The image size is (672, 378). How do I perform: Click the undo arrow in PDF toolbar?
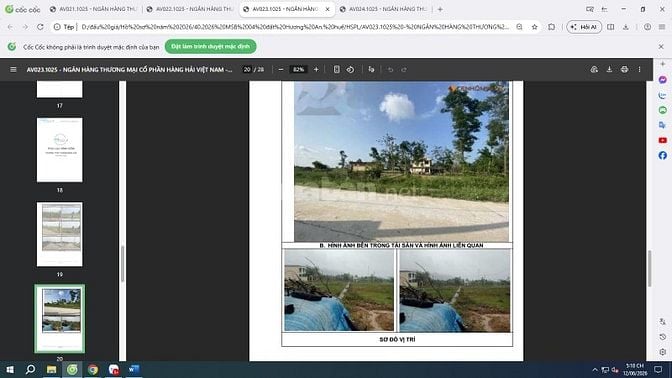tap(390, 69)
